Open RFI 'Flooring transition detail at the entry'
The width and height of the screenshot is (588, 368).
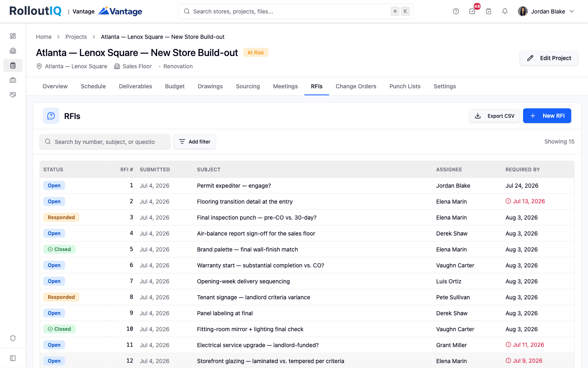click(245, 202)
